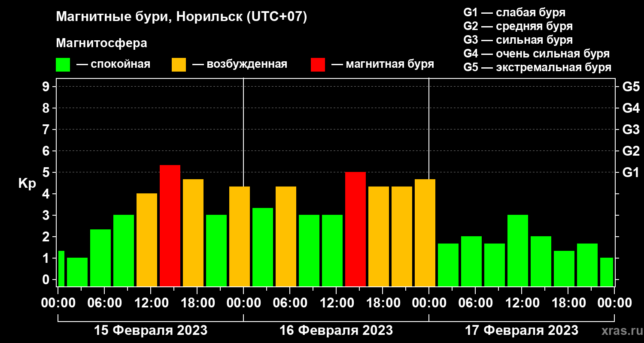Click the '— магнитная буря' legend label
Image resolution: width=644 pixels, height=343 pixels.
click(x=383, y=64)
